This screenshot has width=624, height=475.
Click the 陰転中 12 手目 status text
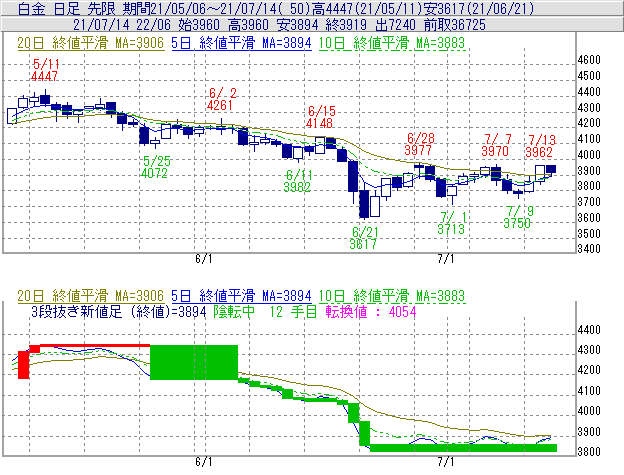265,311
